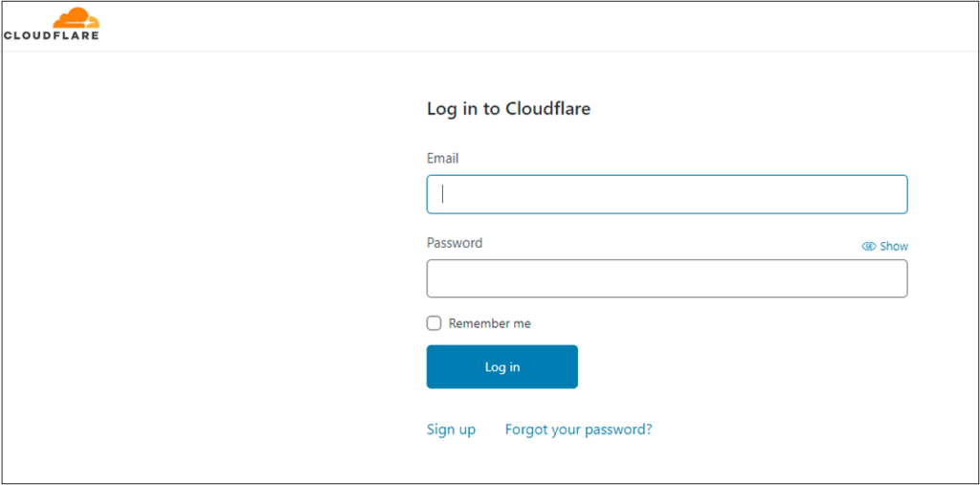Click the Remember me label text
Image resolution: width=980 pixels, height=485 pixels.
(489, 323)
